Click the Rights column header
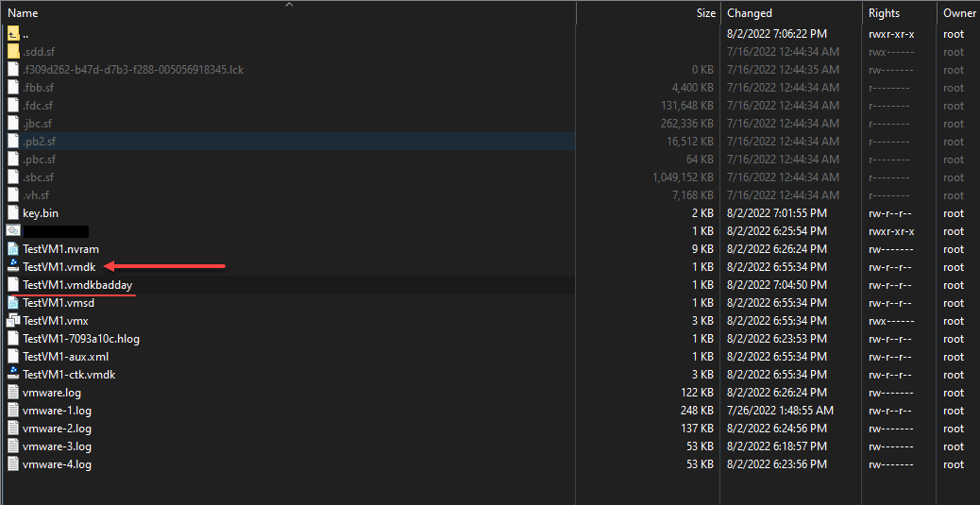The width and height of the screenshot is (980, 505). click(x=884, y=13)
